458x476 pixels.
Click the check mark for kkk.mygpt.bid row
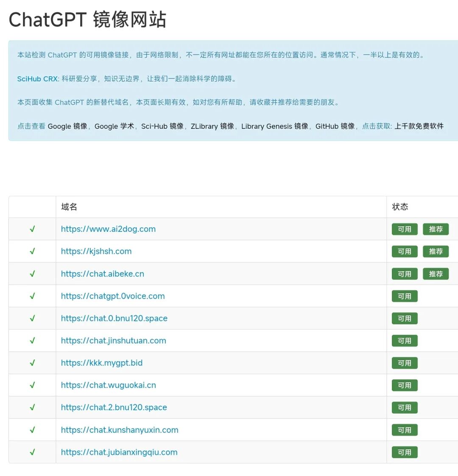[33, 363]
